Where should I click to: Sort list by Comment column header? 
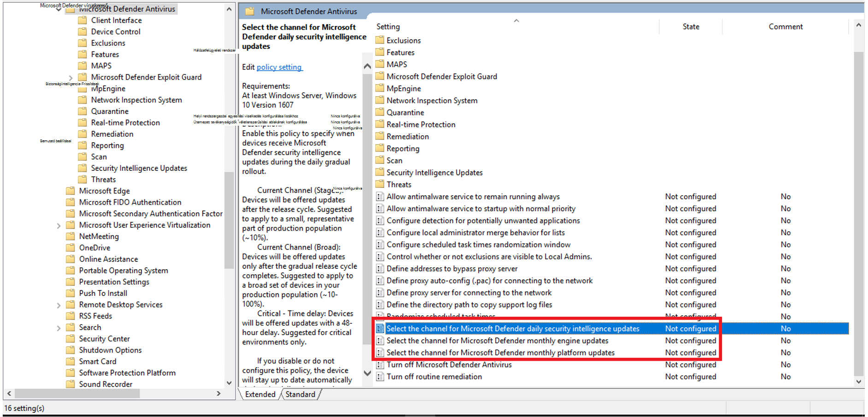(786, 27)
